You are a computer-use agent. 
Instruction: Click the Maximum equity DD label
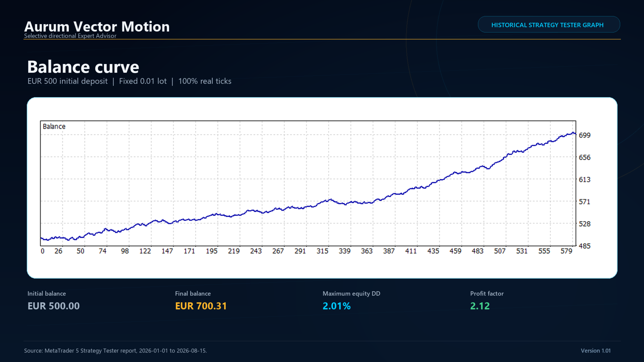(x=352, y=293)
